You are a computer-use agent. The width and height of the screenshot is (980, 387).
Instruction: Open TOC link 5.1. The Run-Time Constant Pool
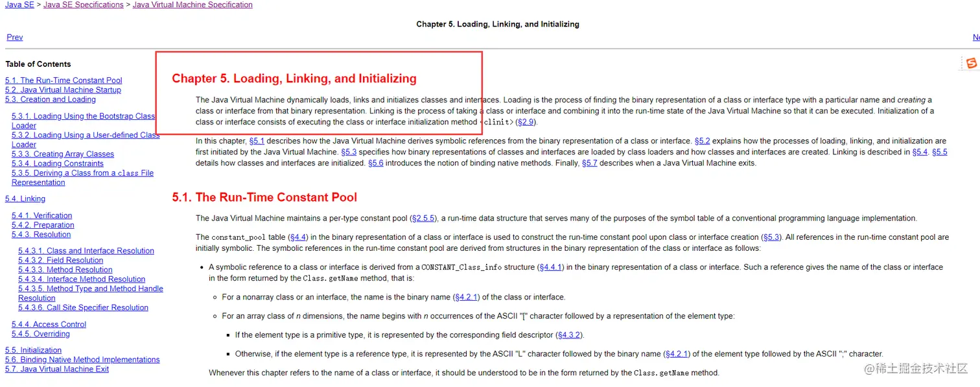point(64,80)
